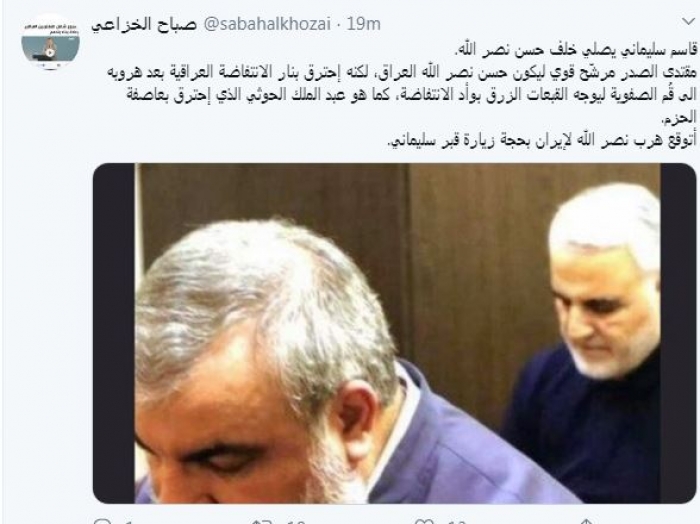Click the retweet count number
Screen dimensions: 700x524
[296, 522]
